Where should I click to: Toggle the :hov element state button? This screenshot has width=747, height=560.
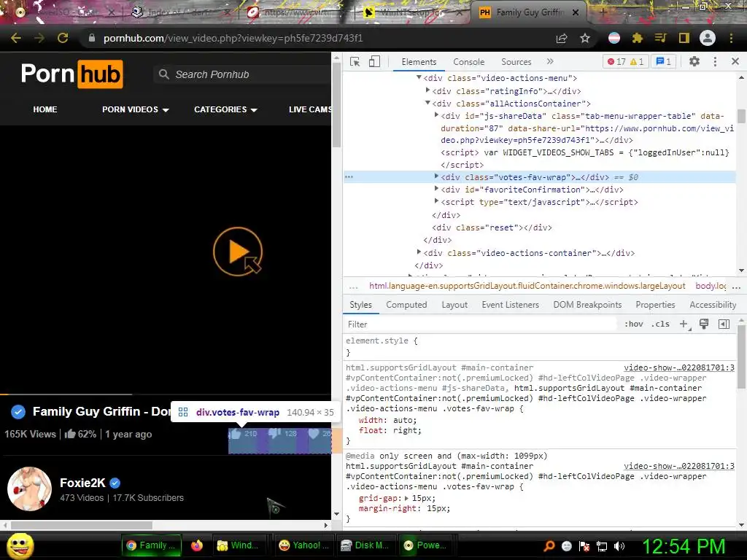pos(633,324)
